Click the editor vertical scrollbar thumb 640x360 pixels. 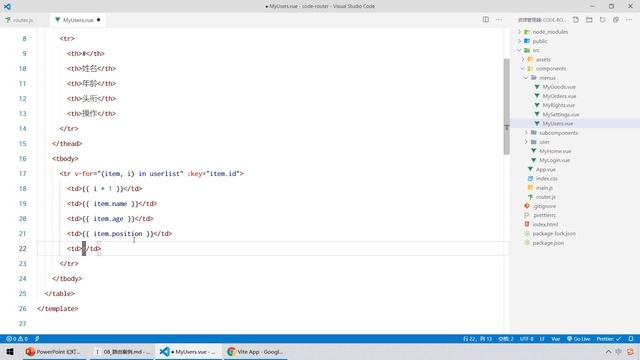tap(507, 107)
